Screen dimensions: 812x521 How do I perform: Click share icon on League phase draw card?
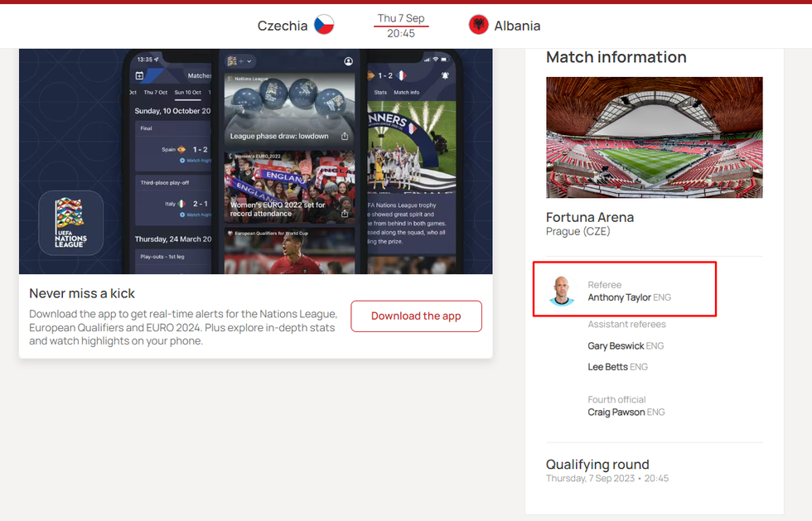pyautogui.click(x=345, y=136)
